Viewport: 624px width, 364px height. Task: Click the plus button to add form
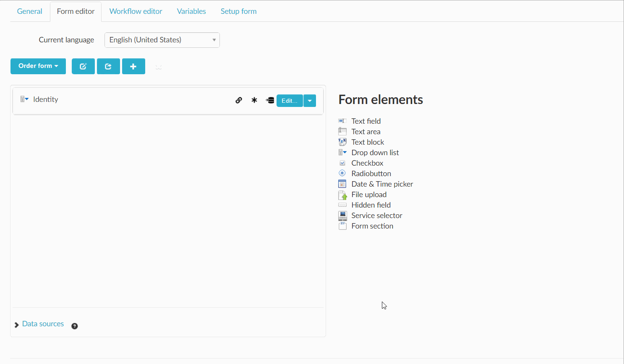133,66
